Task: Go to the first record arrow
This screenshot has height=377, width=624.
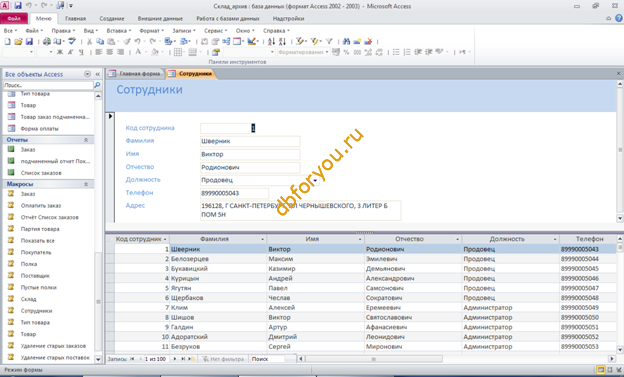Action: [132, 359]
